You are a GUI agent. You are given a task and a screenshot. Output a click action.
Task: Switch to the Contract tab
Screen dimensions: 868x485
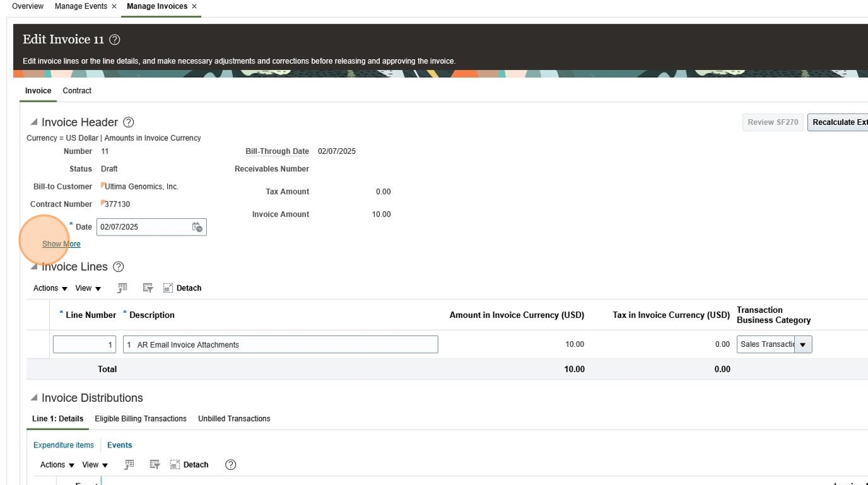77,91
